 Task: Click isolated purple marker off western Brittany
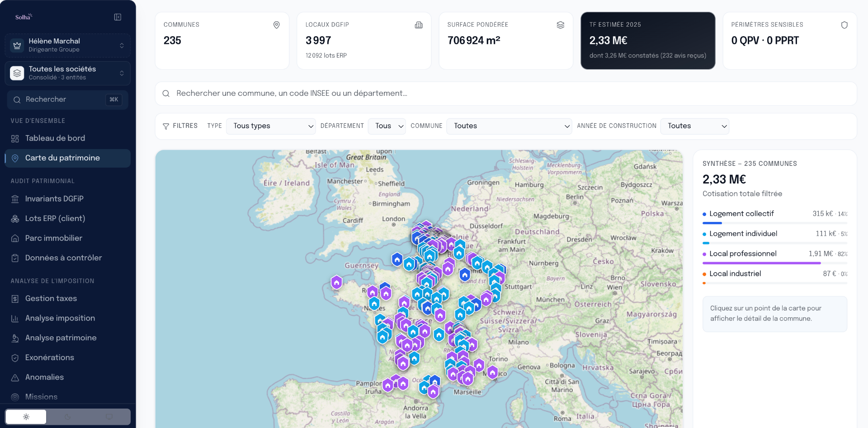click(x=336, y=282)
